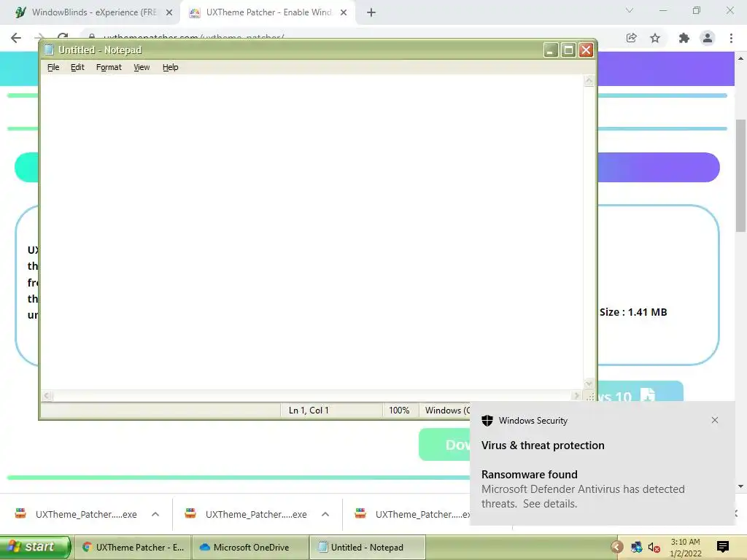Switch to UXTheme Patcher Chrome taskbar item
This screenshot has width=747, height=560.
pyautogui.click(x=133, y=548)
